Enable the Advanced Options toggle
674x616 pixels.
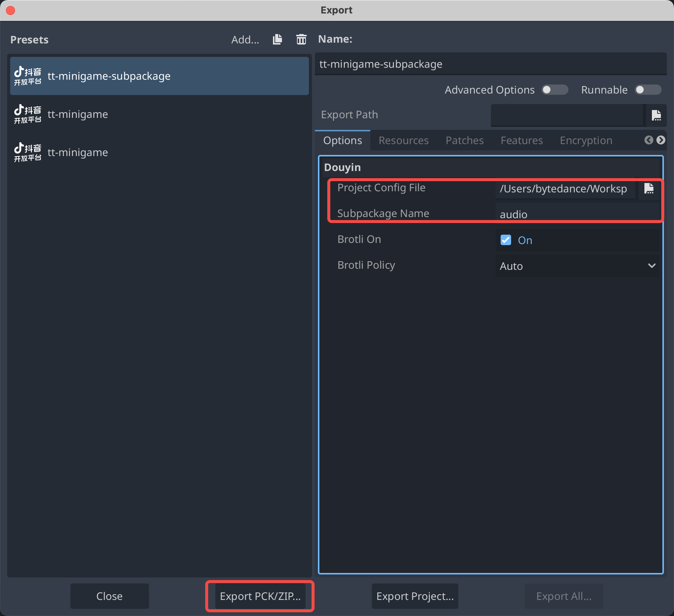(555, 90)
